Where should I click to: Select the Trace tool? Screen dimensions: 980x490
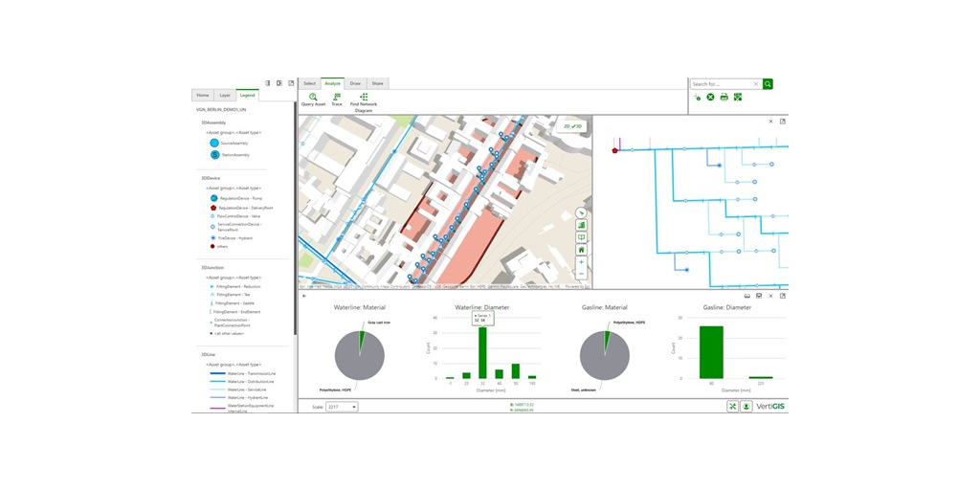(336, 99)
